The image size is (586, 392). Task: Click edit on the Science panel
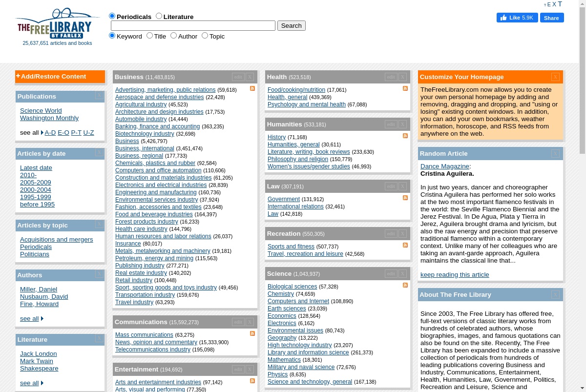[x=391, y=273]
